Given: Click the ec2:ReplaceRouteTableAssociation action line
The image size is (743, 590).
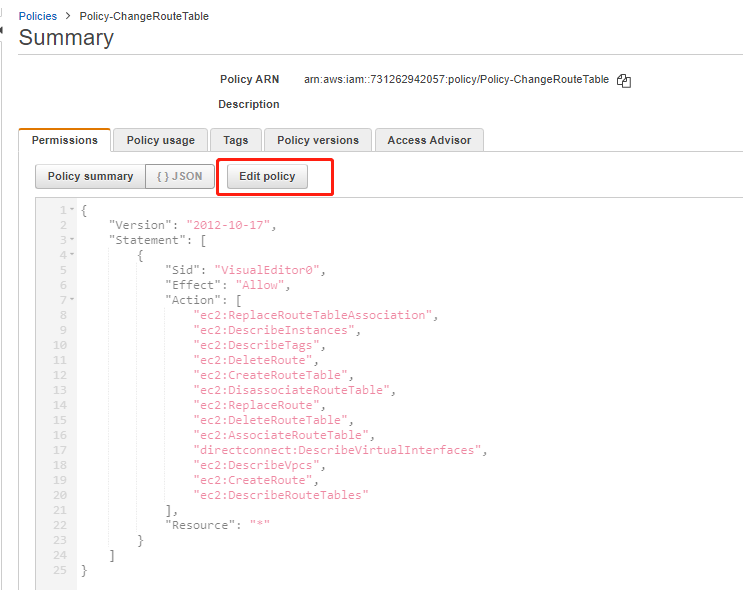Looking at the screenshot, I should [312, 315].
